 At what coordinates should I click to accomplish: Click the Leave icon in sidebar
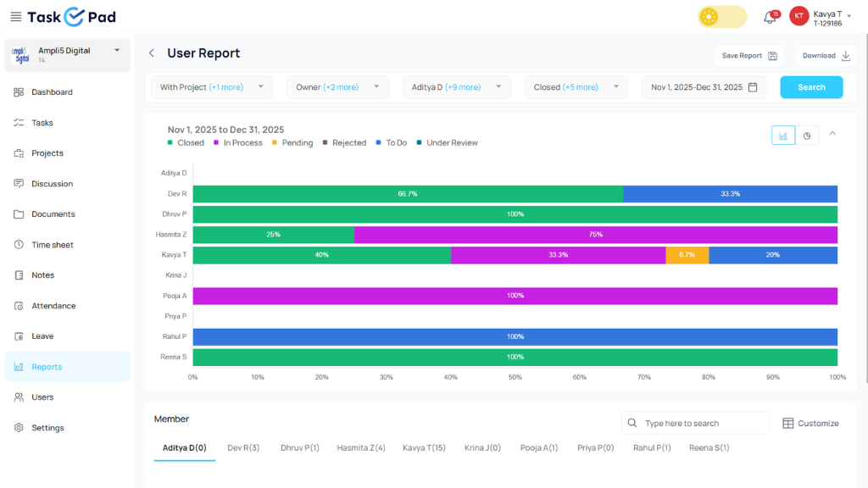19,336
